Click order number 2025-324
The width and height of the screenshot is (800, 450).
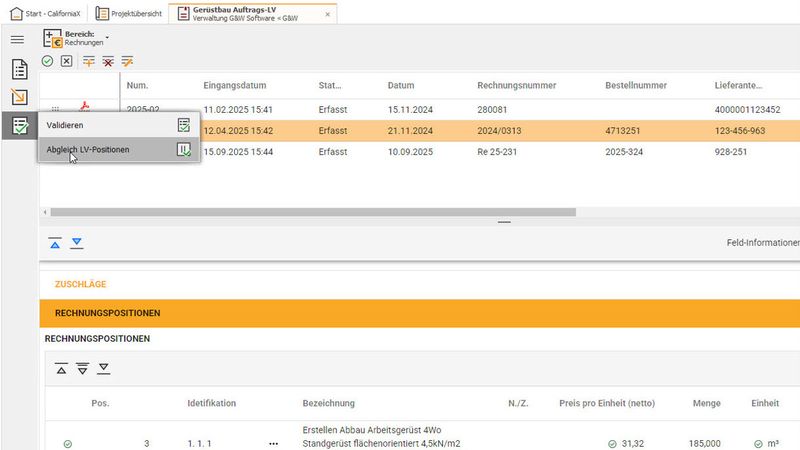pos(624,152)
